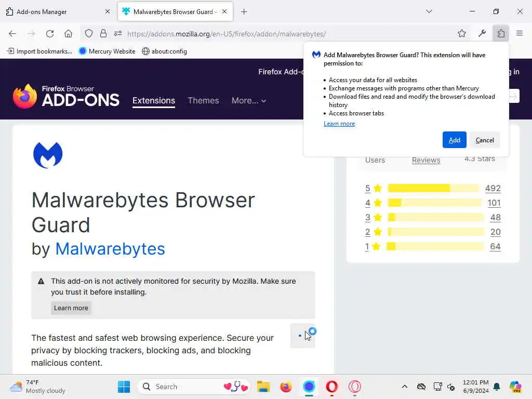Open 492 five-star reviews count
532x399 pixels.
[493, 188]
